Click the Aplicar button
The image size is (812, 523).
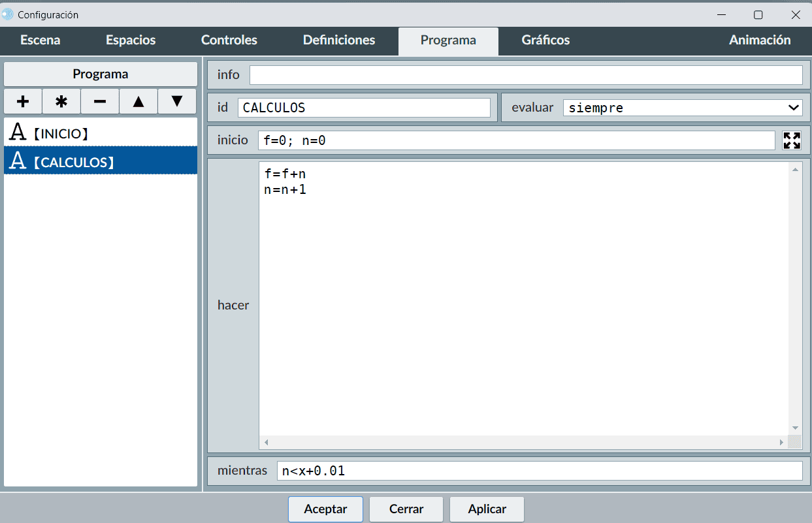(487, 509)
